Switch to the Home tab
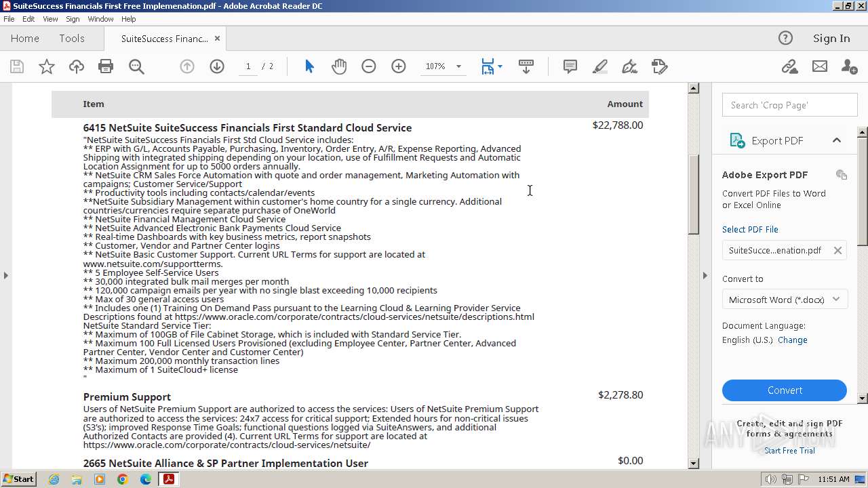Screen dimensions: 868x488 point(25,39)
